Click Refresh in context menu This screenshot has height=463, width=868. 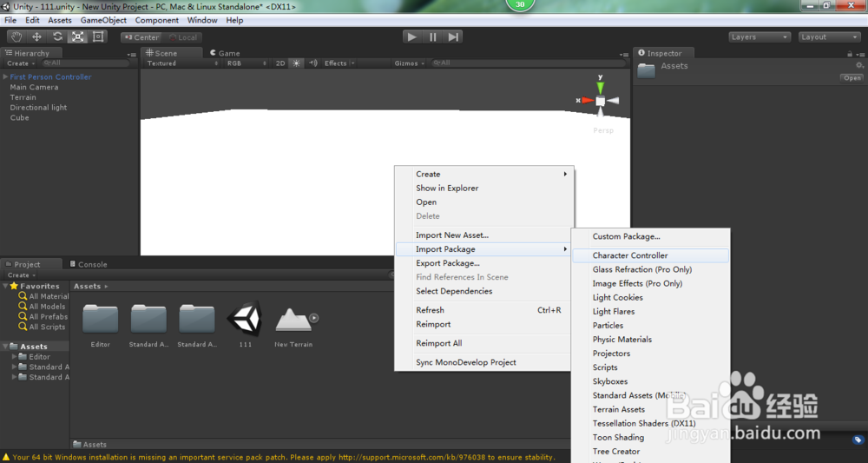(483, 310)
